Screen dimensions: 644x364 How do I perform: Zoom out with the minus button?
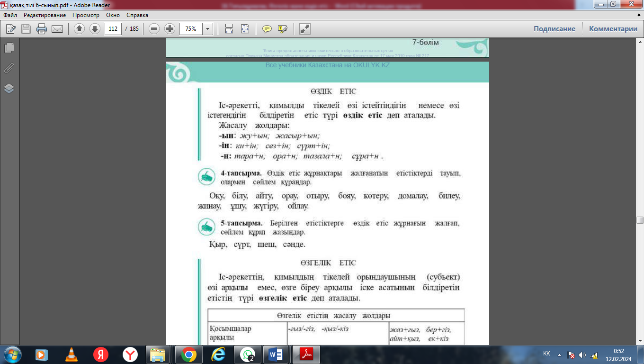154,29
